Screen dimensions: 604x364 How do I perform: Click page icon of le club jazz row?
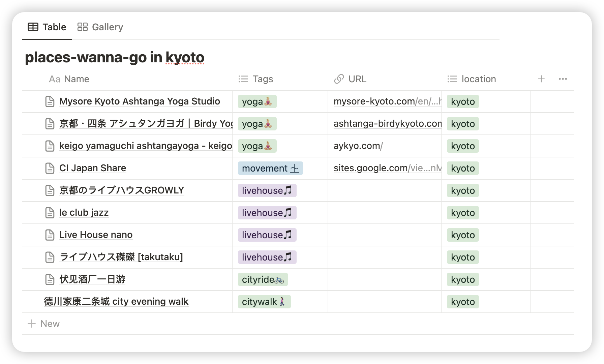tap(50, 213)
